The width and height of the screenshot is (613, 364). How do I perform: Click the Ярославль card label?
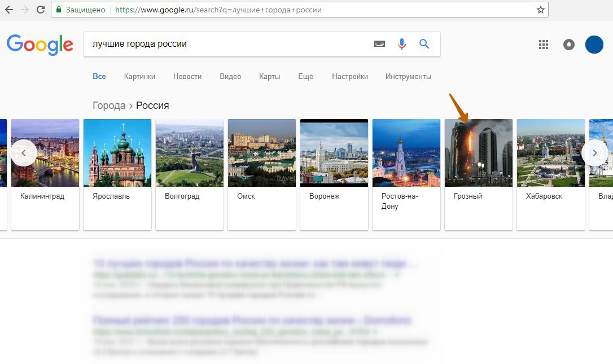111,196
